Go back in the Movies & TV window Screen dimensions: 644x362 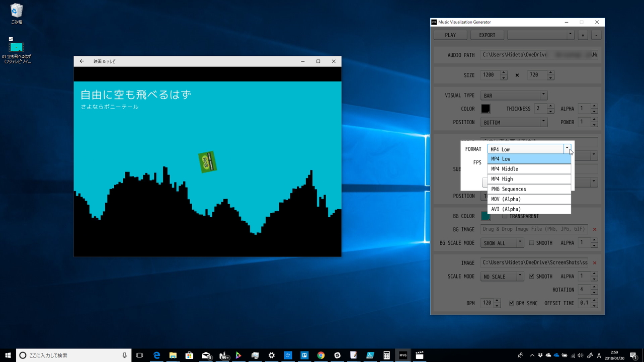82,61
